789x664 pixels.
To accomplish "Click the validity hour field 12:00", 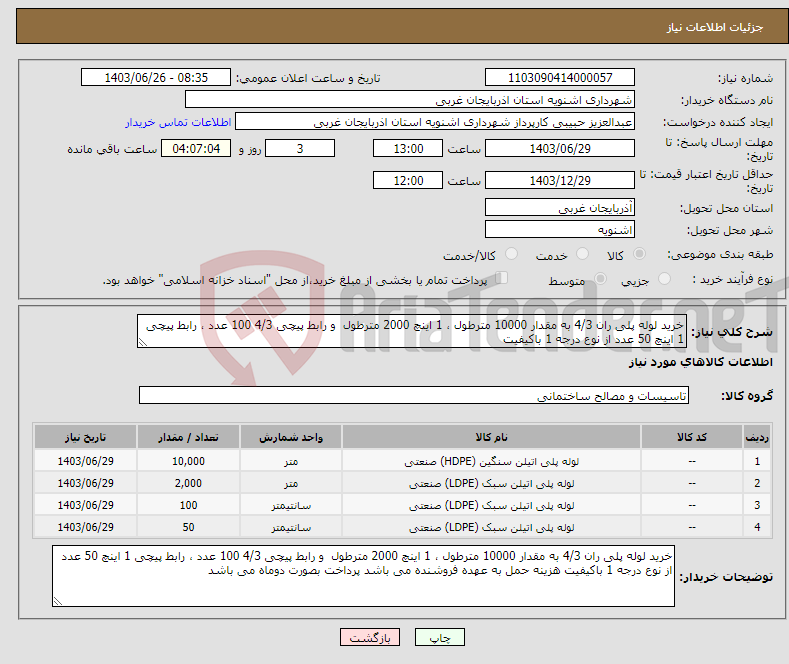I will click(x=408, y=180).
